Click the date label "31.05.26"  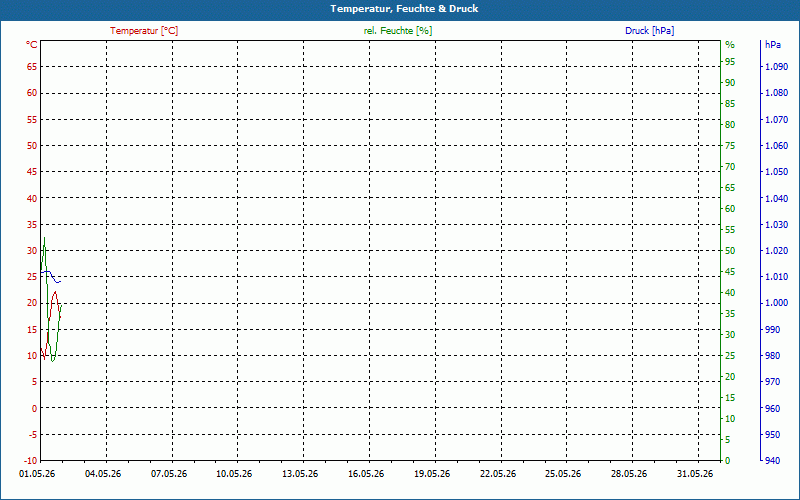click(695, 474)
